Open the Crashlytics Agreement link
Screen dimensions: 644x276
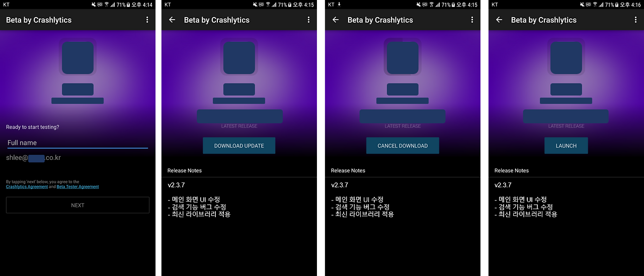(x=27, y=187)
